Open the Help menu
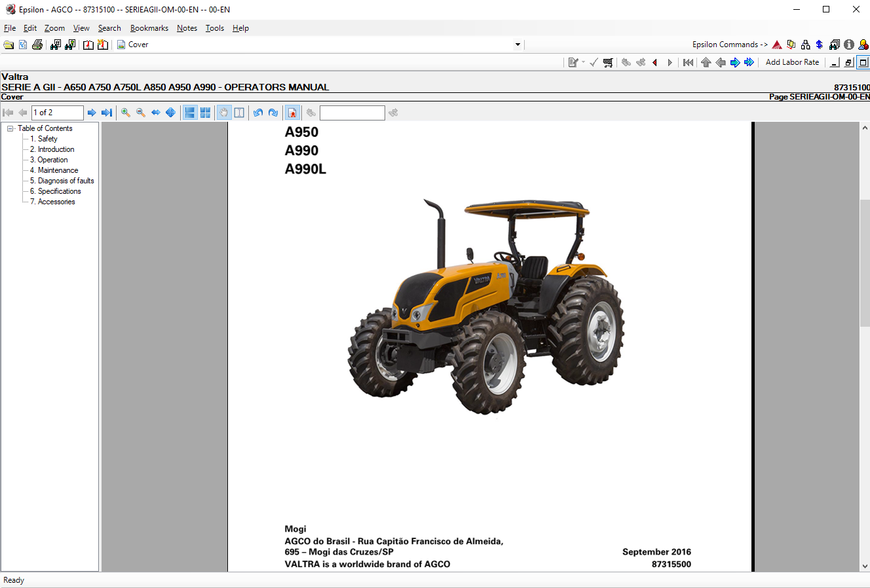The height and width of the screenshot is (588, 870). (x=240, y=28)
